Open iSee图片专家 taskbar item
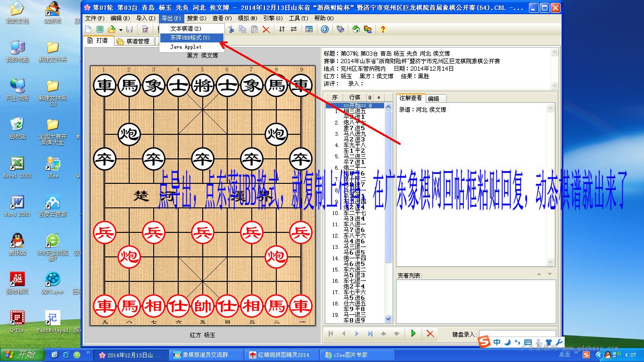Image resolution: width=644 pixels, height=362 pixels. pos(357,354)
